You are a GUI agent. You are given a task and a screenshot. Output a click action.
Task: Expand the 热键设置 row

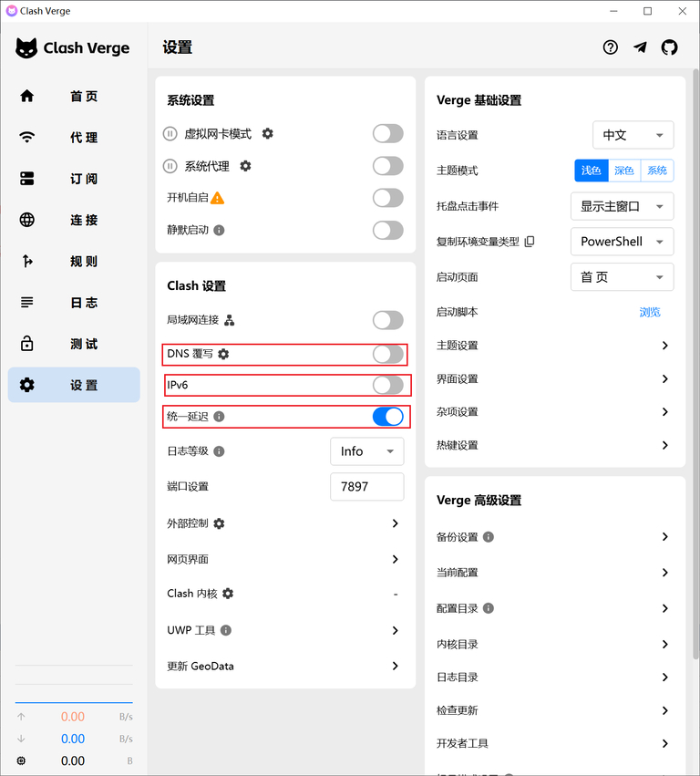point(555,445)
